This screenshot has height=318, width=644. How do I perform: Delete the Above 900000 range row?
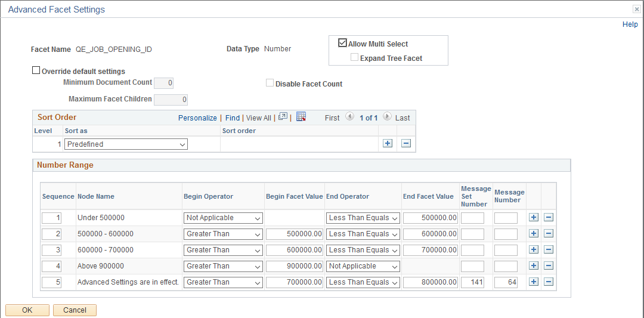tap(549, 266)
